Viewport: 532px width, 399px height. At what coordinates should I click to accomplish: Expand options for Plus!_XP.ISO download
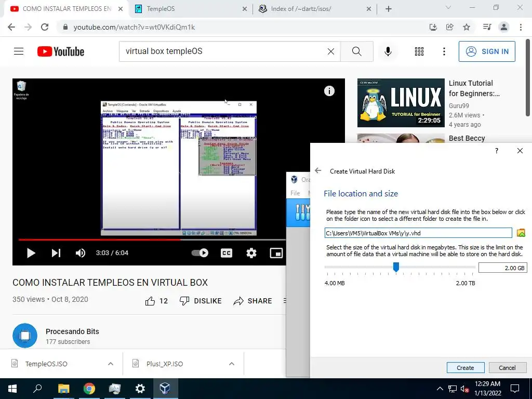point(232,364)
